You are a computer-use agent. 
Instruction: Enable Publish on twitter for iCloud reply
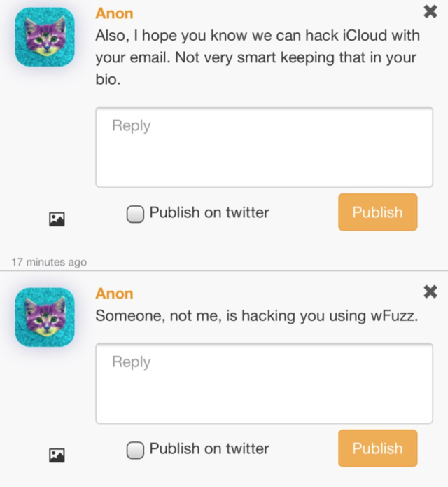pos(135,213)
